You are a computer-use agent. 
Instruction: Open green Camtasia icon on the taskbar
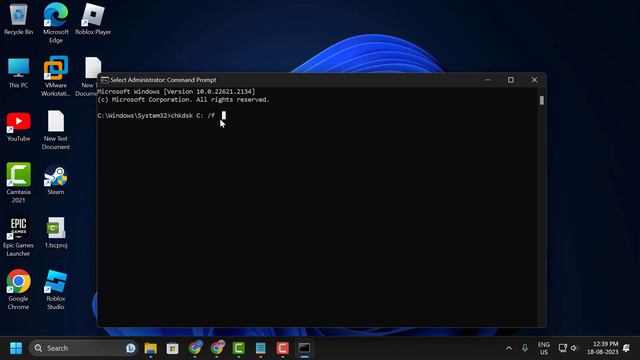(x=239, y=348)
